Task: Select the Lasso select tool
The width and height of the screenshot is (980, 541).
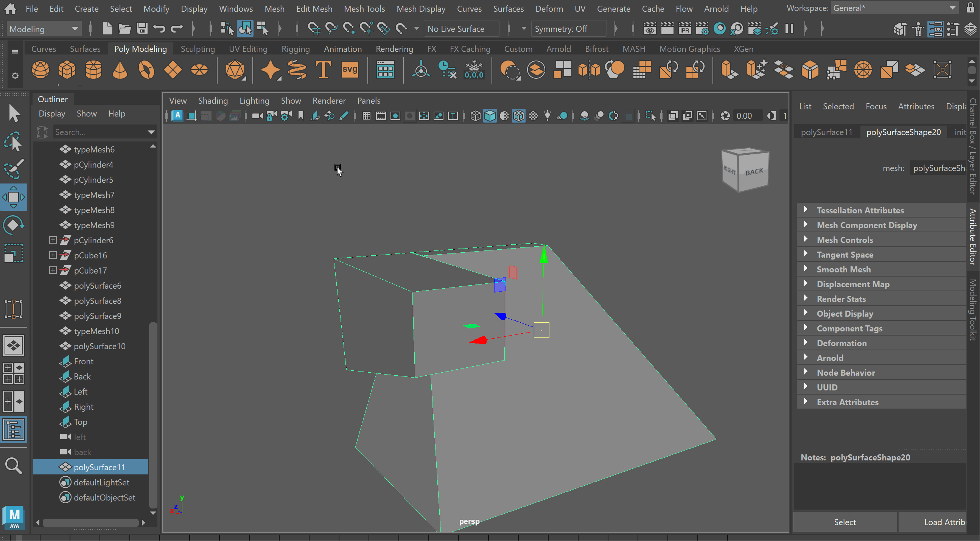Action: (x=13, y=141)
